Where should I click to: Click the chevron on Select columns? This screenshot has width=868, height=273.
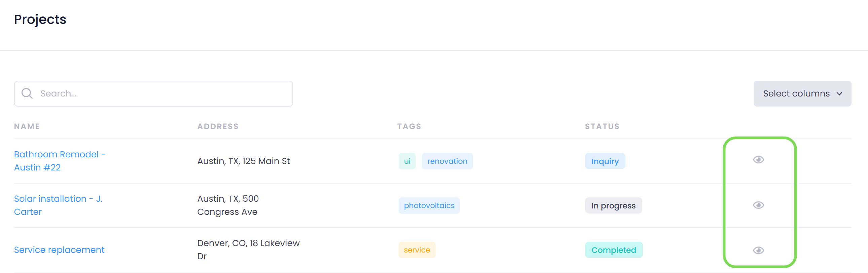click(839, 93)
